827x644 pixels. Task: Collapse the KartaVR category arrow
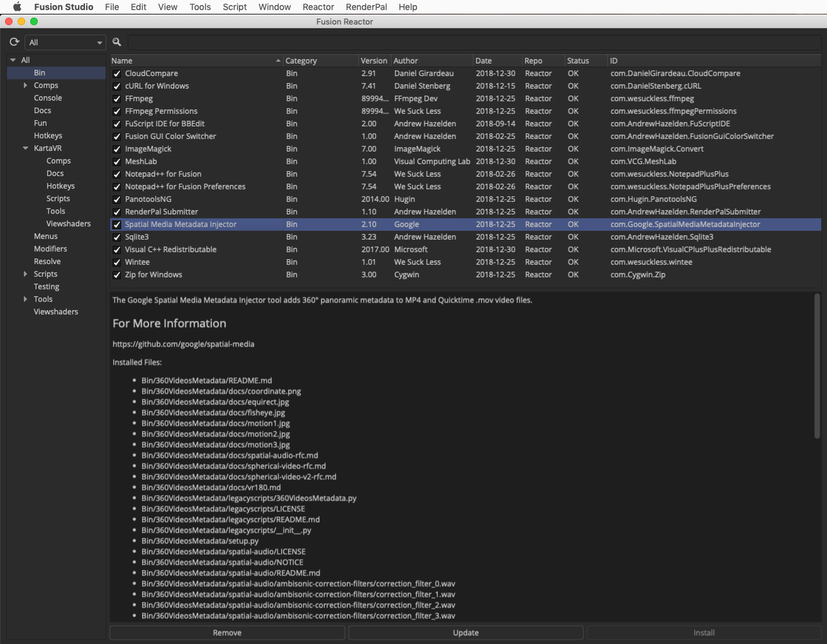(25, 148)
